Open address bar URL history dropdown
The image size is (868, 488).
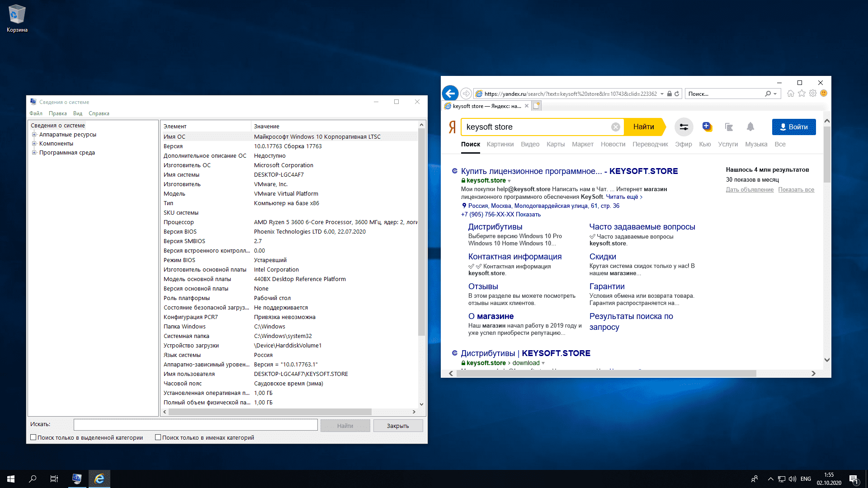point(662,94)
